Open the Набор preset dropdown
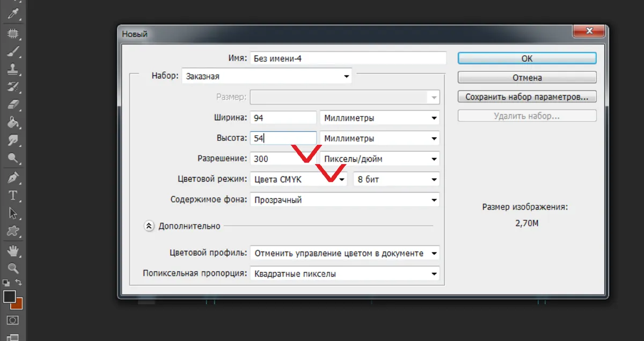The image size is (644, 341). tap(267, 76)
